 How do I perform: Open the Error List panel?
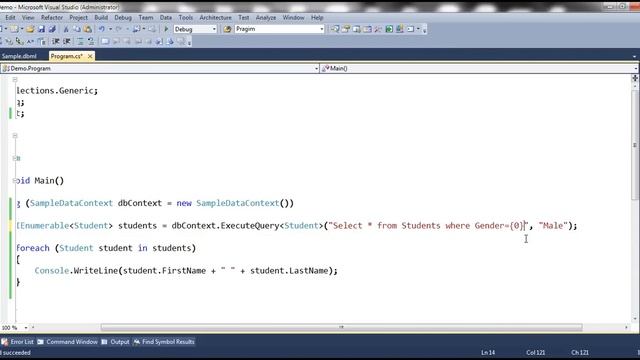tap(18, 342)
